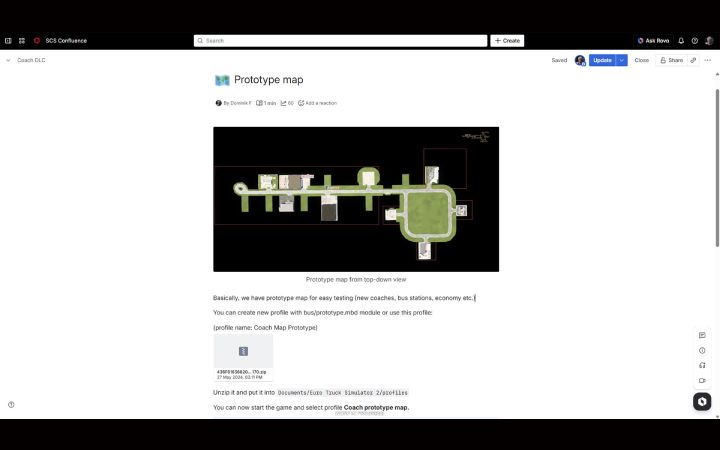Open the more actions ellipsis menu
The image size is (720, 450).
tap(708, 60)
